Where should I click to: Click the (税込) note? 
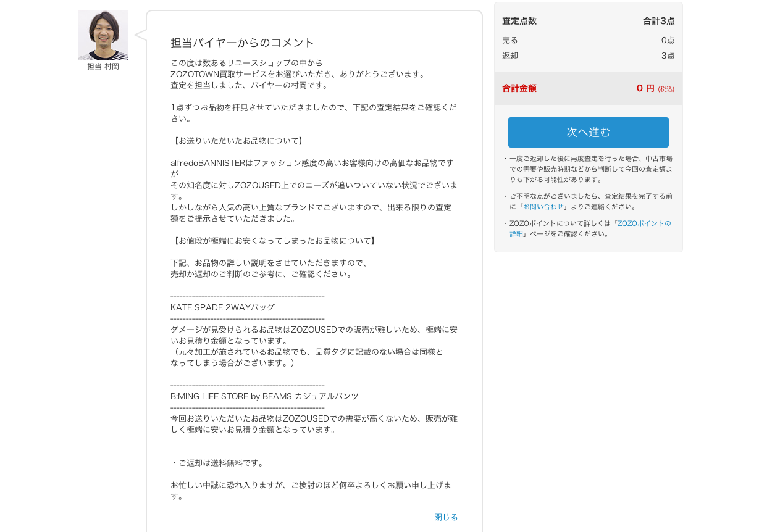[x=666, y=89]
